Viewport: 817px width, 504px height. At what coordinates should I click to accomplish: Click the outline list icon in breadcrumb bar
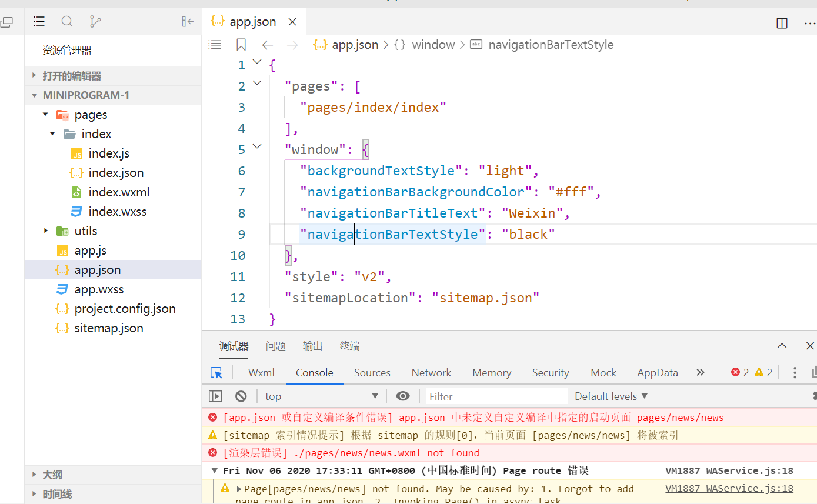click(215, 45)
